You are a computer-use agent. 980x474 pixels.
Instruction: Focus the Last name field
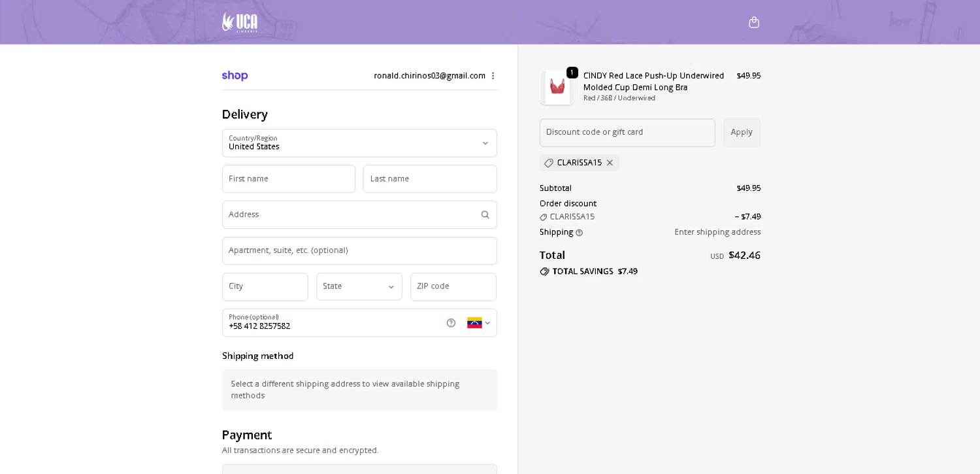tap(430, 178)
